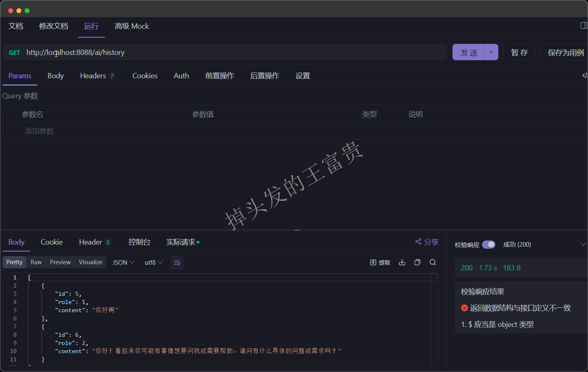Click the 返回数据结构与接口定义不一致 message
Image resolution: width=588 pixels, height=372 pixels.
pos(520,308)
